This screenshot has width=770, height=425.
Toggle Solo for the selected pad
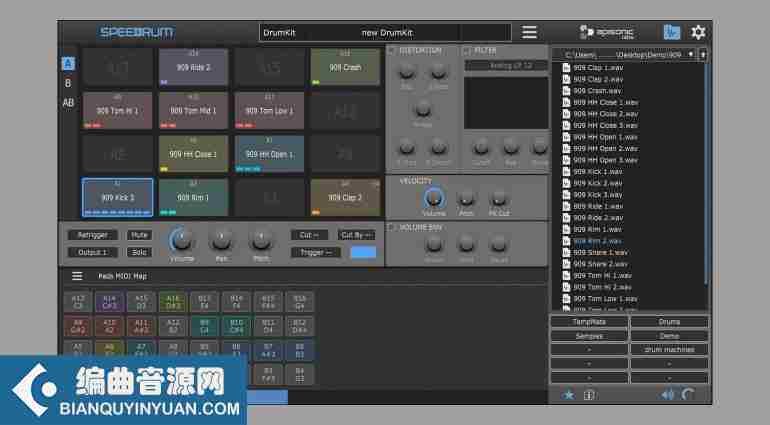tap(139, 252)
